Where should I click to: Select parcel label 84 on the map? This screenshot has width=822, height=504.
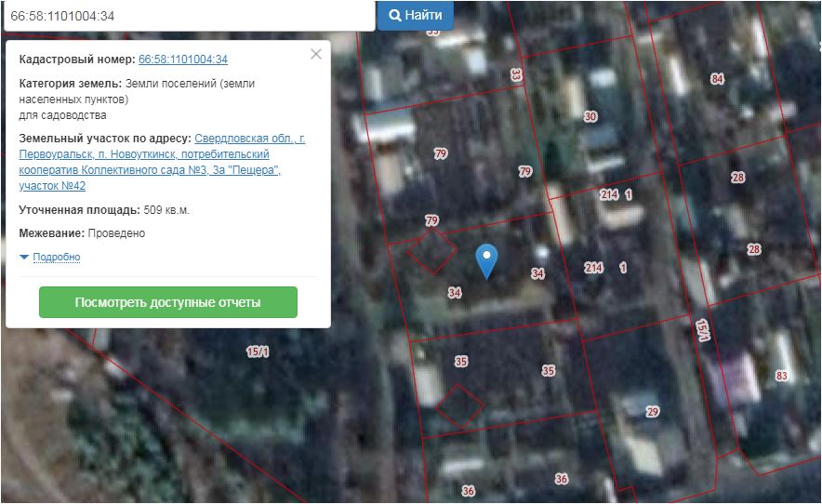point(717,79)
